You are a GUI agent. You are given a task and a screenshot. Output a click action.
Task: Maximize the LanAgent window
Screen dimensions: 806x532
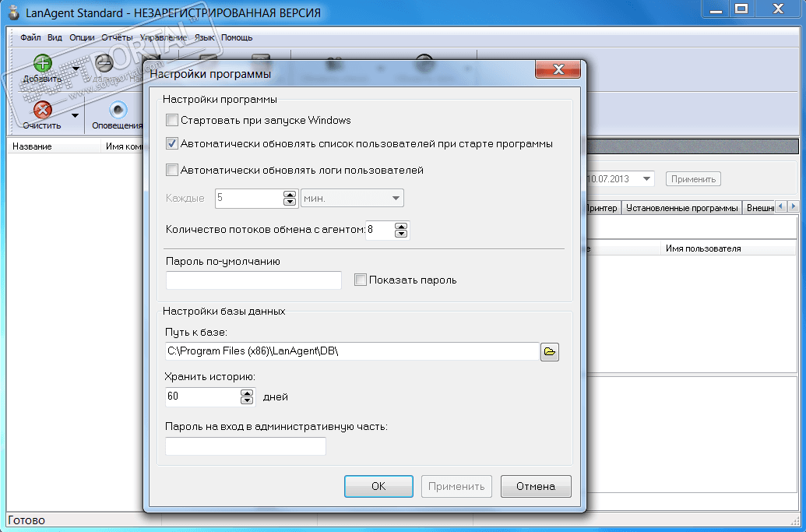click(741, 9)
